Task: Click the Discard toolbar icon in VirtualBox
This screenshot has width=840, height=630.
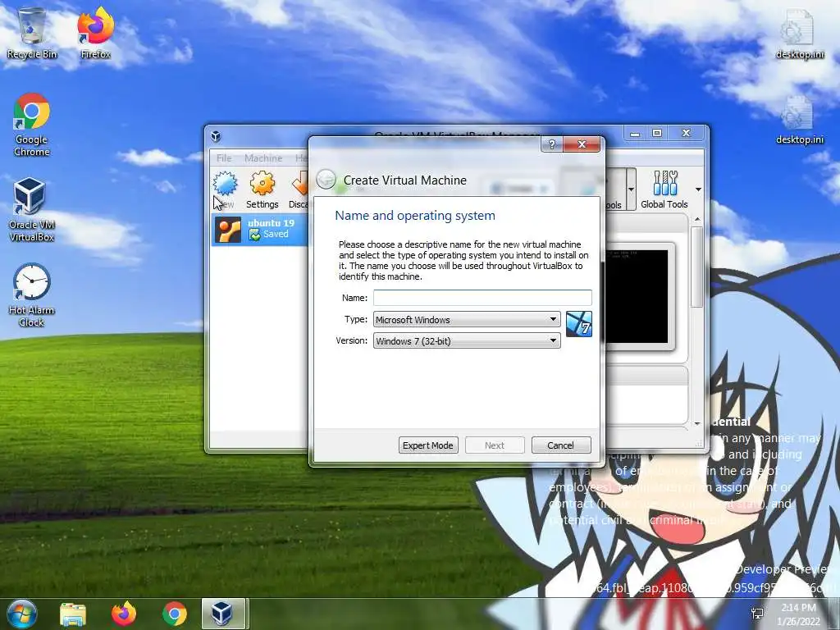Action: coord(299,189)
